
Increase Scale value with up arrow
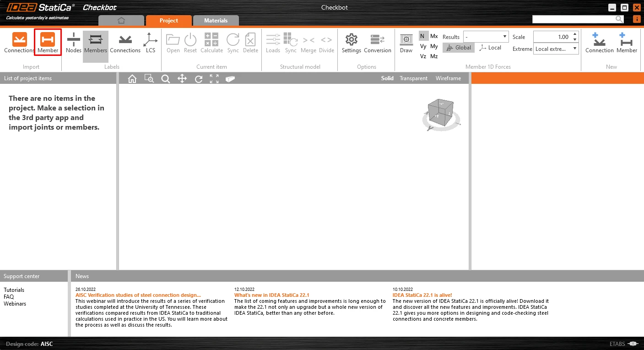[x=575, y=34]
